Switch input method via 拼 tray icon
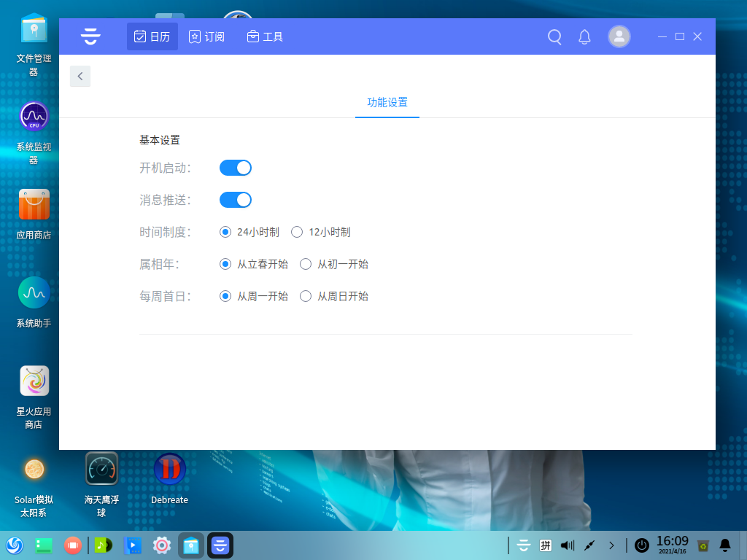The image size is (747, 560). [x=546, y=545]
